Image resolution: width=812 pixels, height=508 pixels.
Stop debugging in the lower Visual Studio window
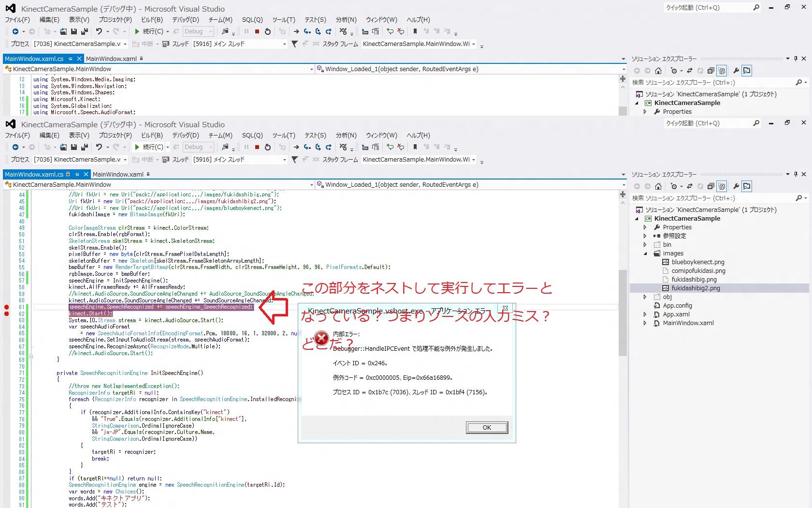(x=257, y=147)
